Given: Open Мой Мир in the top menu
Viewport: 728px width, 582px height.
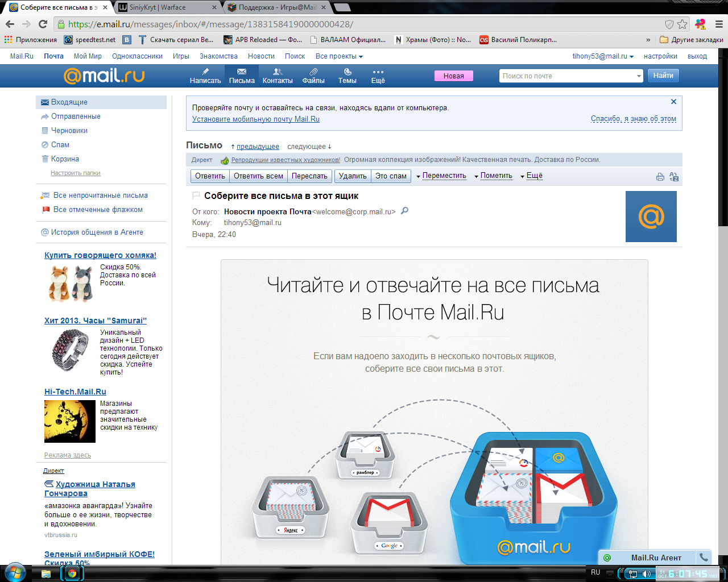Looking at the screenshot, I should click(88, 56).
